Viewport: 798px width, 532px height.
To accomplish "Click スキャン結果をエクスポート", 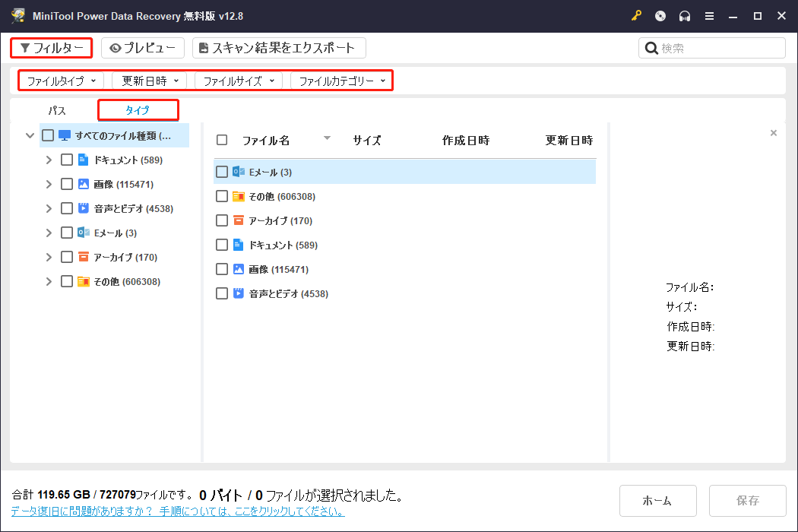I will [x=278, y=47].
